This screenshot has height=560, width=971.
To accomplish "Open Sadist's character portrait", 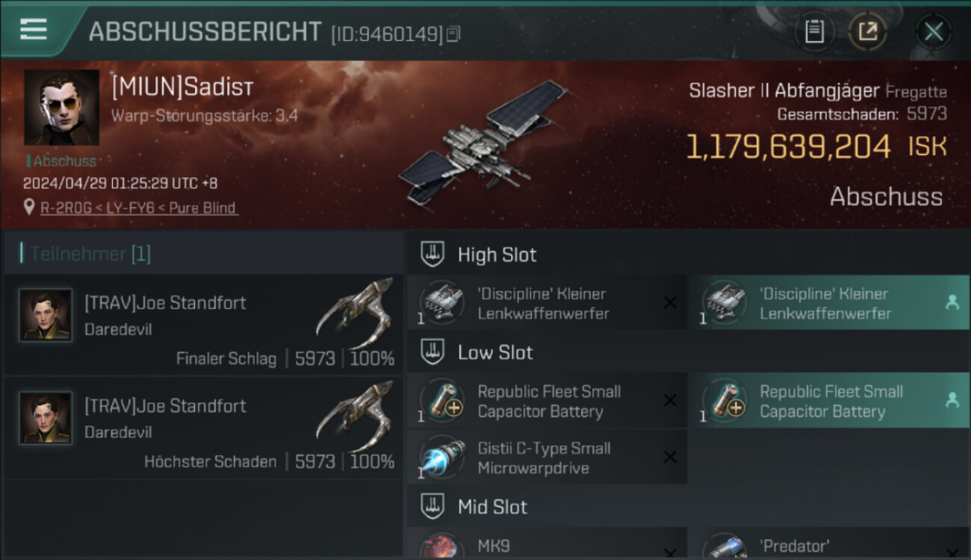I will coord(61,108).
